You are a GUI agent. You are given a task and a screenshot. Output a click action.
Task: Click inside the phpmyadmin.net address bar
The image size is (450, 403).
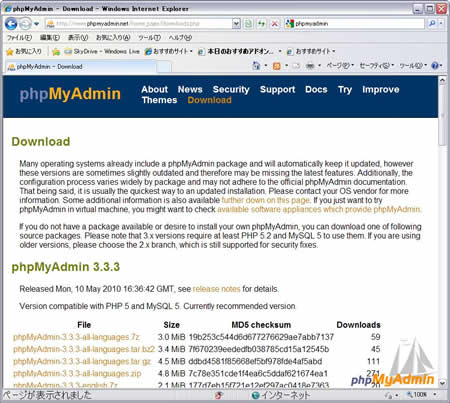point(138,24)
